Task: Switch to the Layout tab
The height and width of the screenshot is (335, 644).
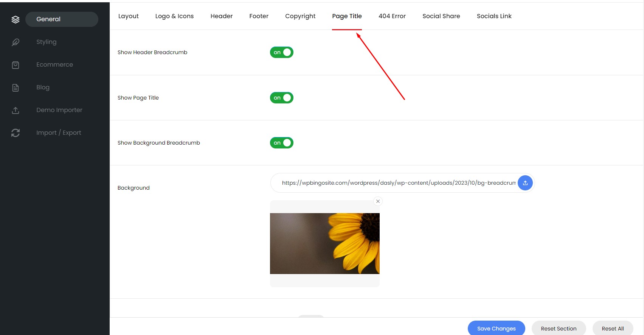Action: [129, 16]
